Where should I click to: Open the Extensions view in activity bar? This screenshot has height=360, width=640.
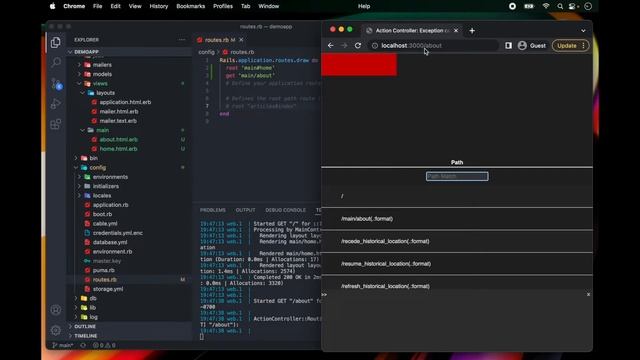point(56,124)
